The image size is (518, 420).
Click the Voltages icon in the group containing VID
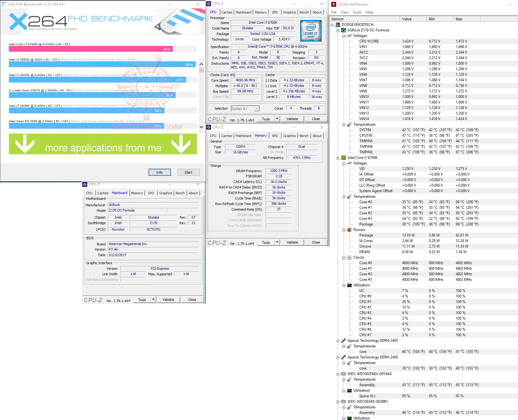click(x=349, y=163)
